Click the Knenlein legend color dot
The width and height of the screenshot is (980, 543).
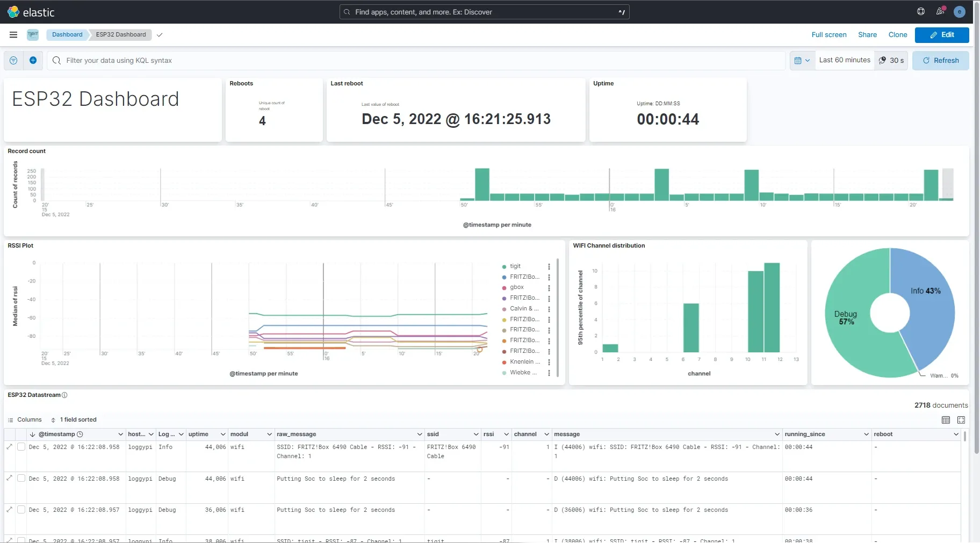(504, 363)
